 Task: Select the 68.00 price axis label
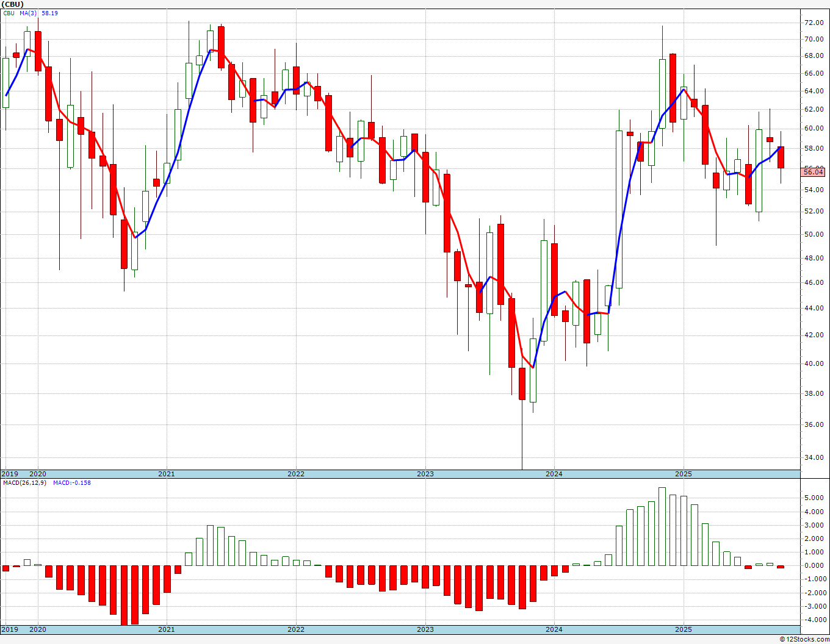[x=814, y=56]
